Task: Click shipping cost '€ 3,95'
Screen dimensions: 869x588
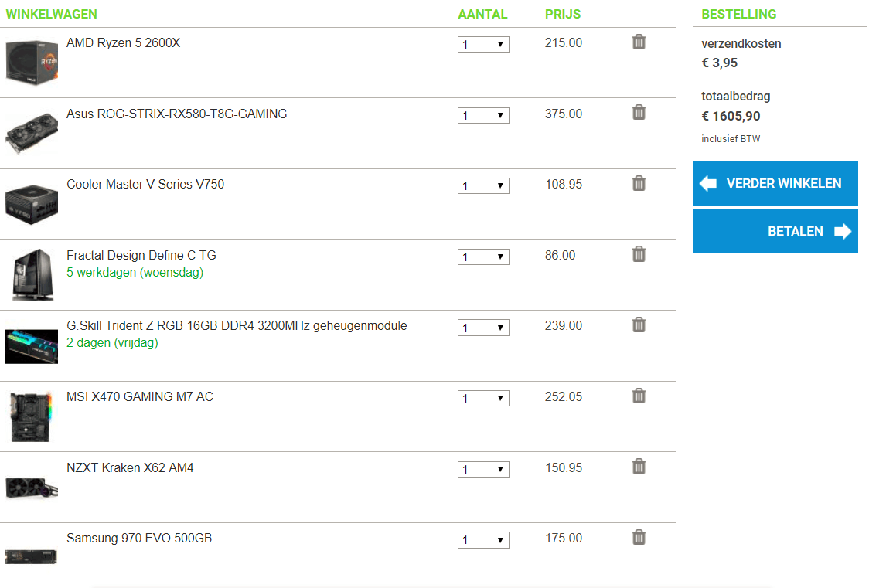Action: 719,63
